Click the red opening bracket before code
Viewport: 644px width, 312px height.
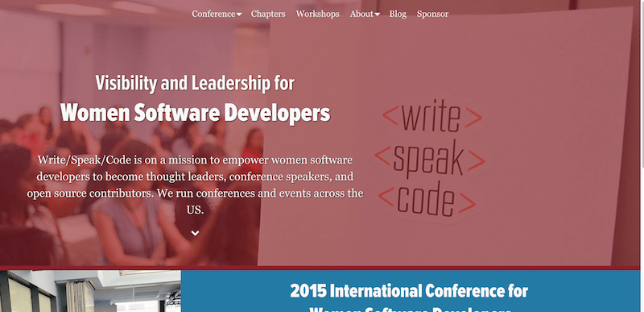(x=386, y=198)
